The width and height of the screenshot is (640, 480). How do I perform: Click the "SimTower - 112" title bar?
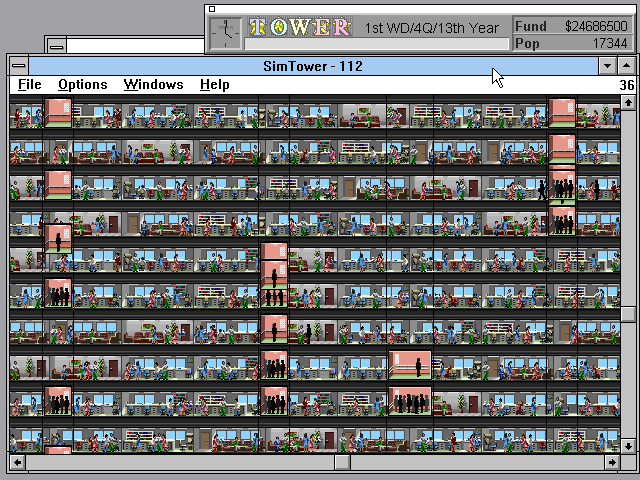[x=313, y=66]
